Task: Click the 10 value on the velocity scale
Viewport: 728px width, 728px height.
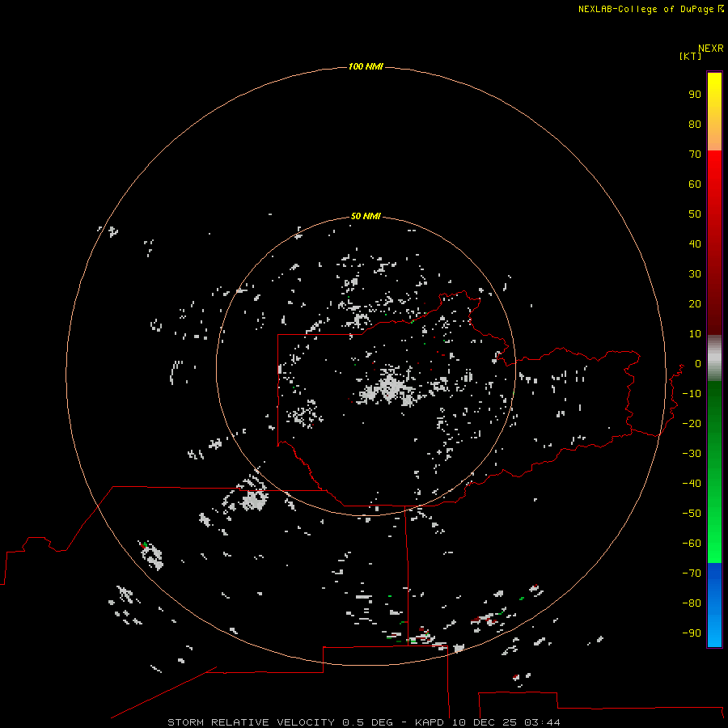Action: tap(695, 334)
